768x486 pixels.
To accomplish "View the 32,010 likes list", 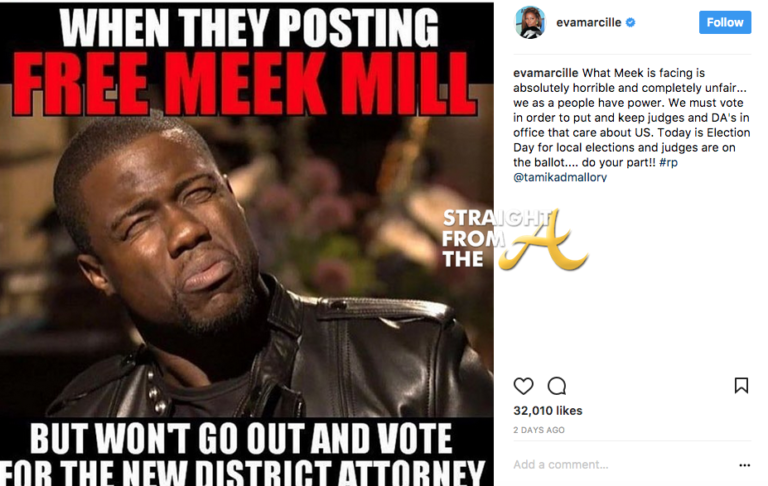I will [x=548, y=411].
